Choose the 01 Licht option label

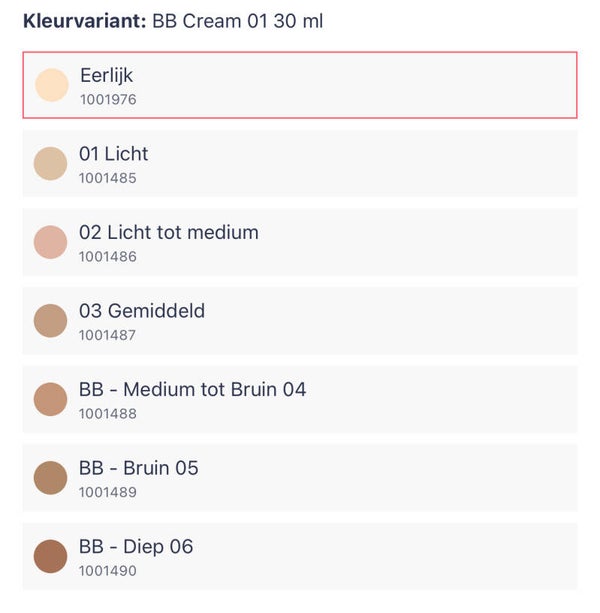click(x=113, y=154)
